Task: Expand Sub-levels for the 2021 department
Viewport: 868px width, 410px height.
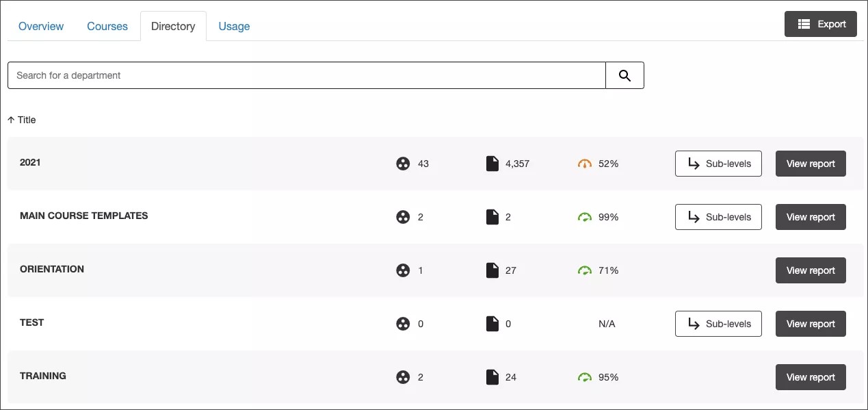Action: (718, 164)
